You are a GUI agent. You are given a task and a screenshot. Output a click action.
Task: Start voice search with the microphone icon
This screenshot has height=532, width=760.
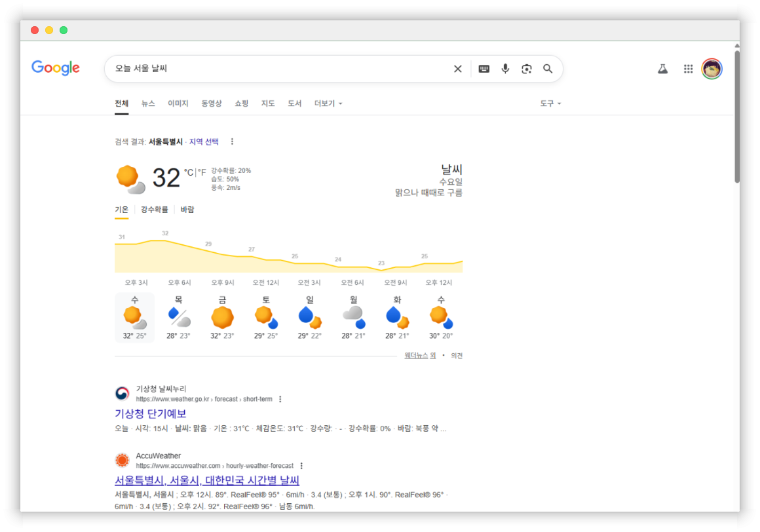tap(505, 69)
